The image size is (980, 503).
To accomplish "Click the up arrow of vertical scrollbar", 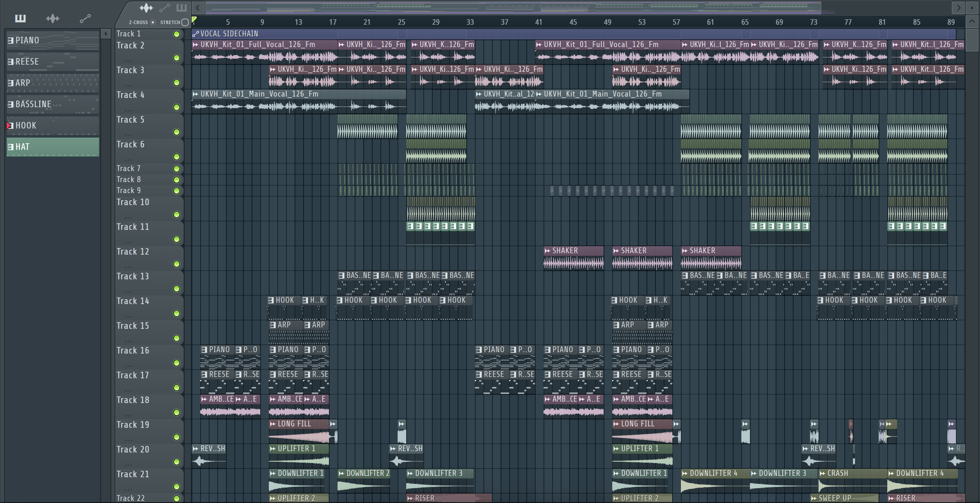I will tap(972, 21).
